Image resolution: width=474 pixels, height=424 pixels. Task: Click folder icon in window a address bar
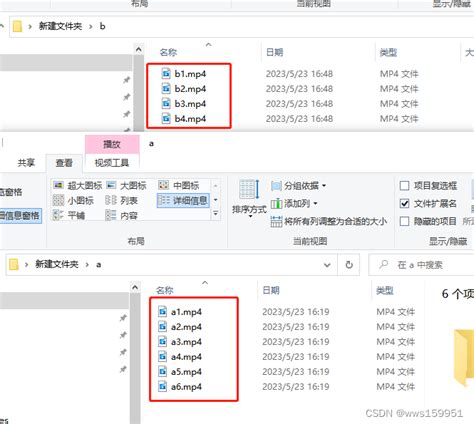(x=14, y=264)
